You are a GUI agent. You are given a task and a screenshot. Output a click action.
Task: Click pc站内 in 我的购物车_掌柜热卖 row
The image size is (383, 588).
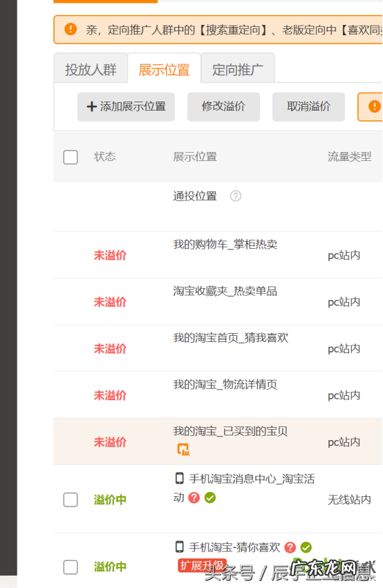coord(344,256)
